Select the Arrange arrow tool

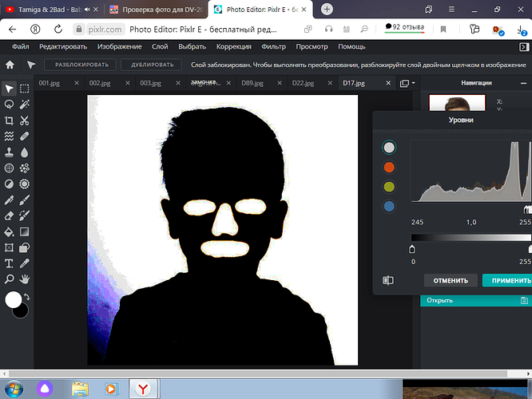(x=9, y=89)
